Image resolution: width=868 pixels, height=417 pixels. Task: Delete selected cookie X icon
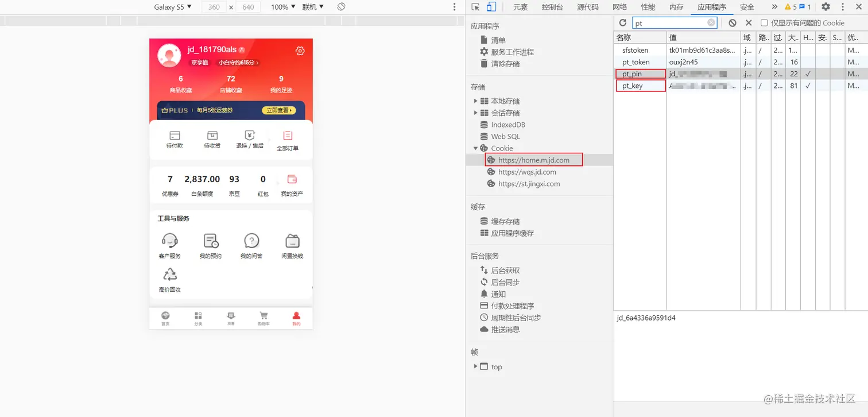pos(749,23)
